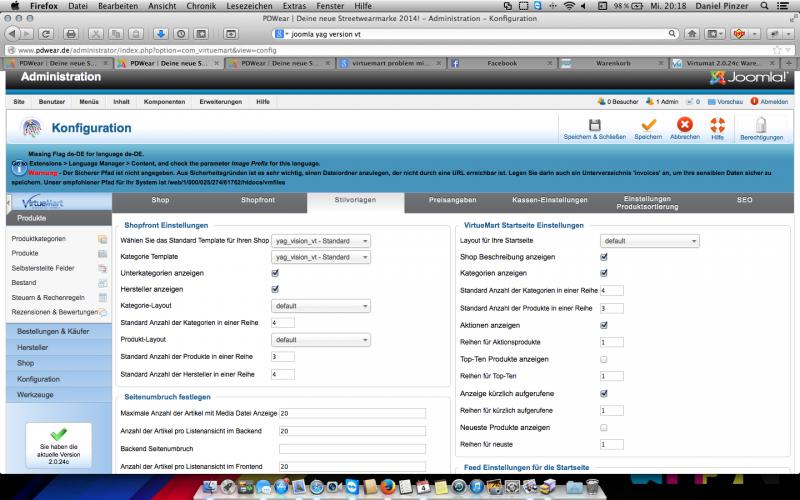This screenshot has height=500, width=800.
Task: Open the Produkt-Layout dropdown
Action: coord(322,339)
